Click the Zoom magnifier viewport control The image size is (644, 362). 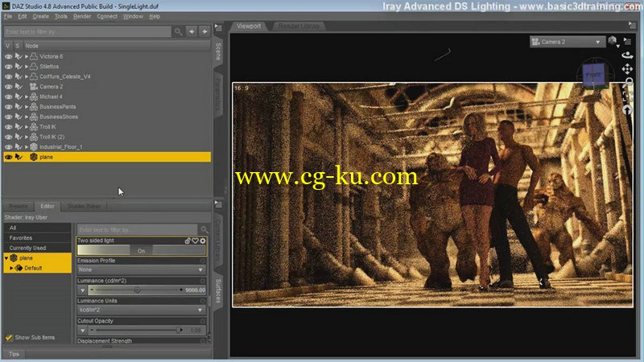pos(629,83)
